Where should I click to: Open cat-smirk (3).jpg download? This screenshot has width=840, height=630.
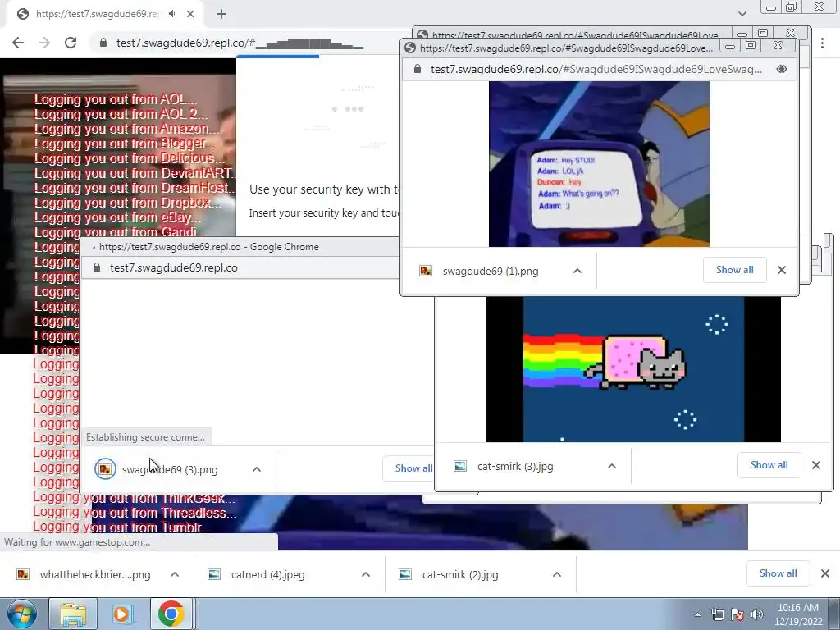pyautogui.click(x=515, y=466)
